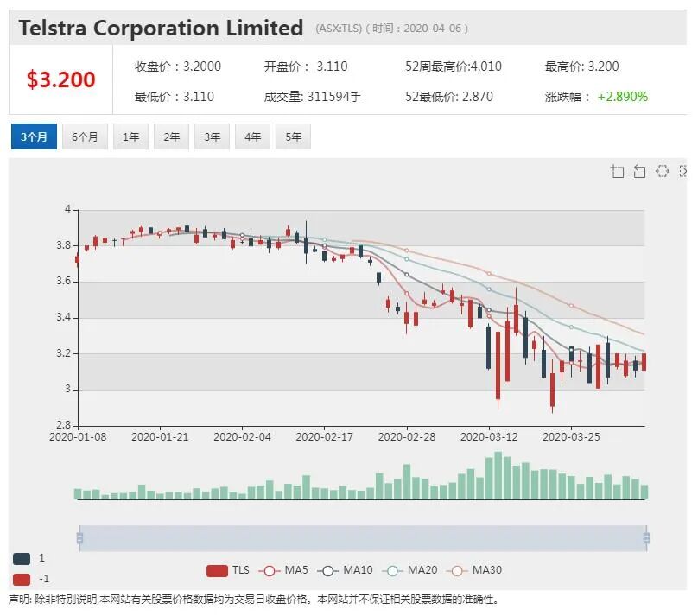
Task: Click the 52最低价: 2.870 value
Action: (x=448, y=97)
